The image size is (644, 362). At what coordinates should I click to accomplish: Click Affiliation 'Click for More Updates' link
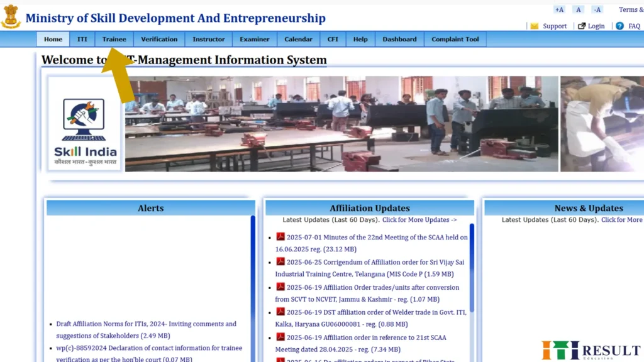(x=419, y=220)
